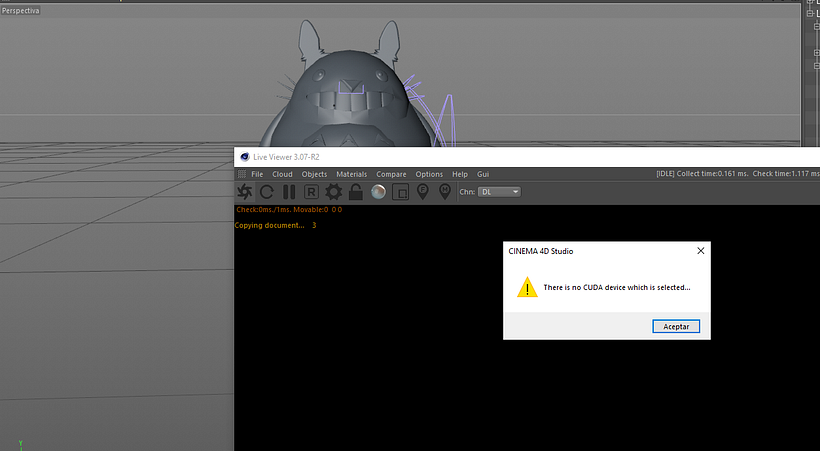Click the Live Viewer 3.07-R2 title bar
The image size is (820, 451).
(527, 157)
